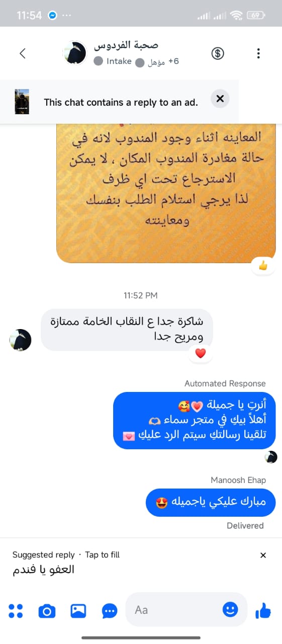Screen dimensions: 282x644
Task: Tap the thumbs-up reaction on image
Action: [x=263, y=266]
